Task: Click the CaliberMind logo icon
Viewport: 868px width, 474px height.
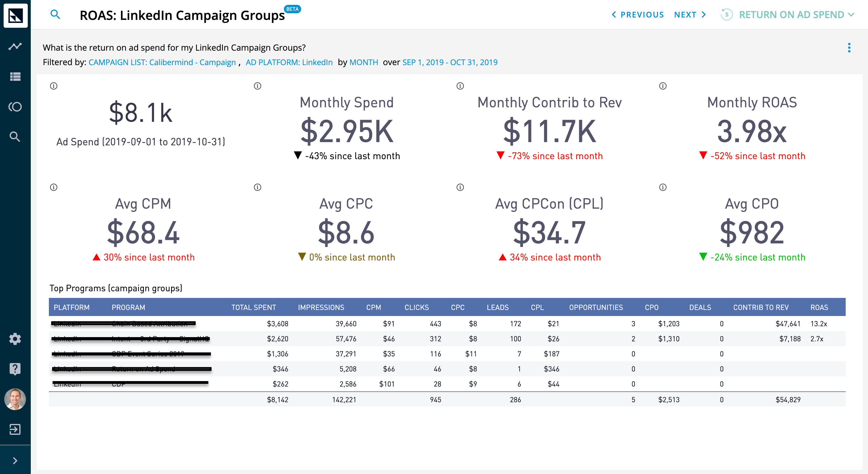Action: 15,15
